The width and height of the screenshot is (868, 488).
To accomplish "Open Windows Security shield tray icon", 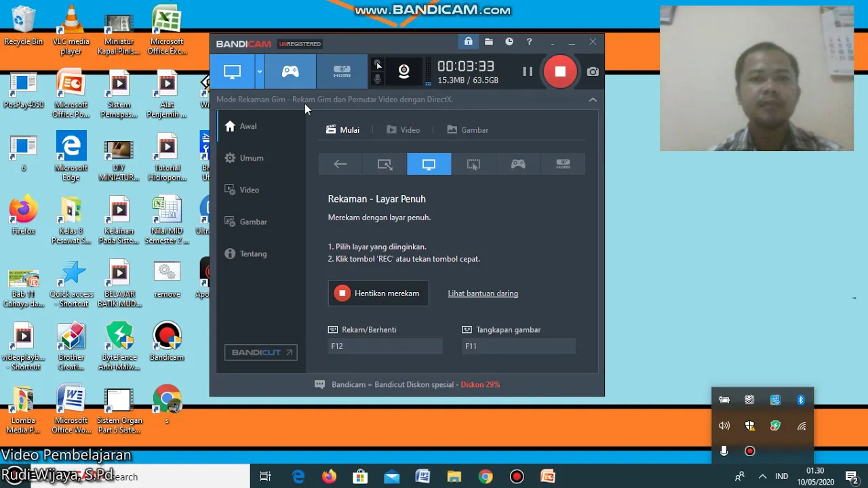I will tap(749, 426).
